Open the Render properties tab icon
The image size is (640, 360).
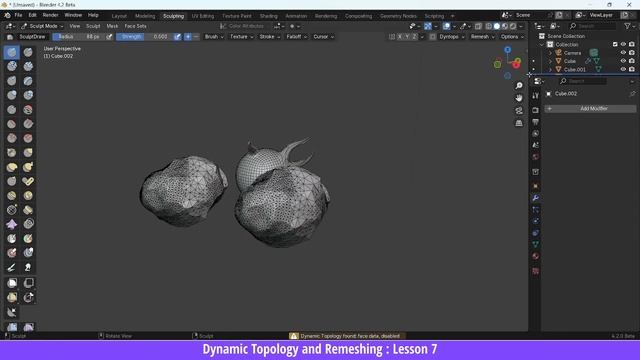point(536,110)
